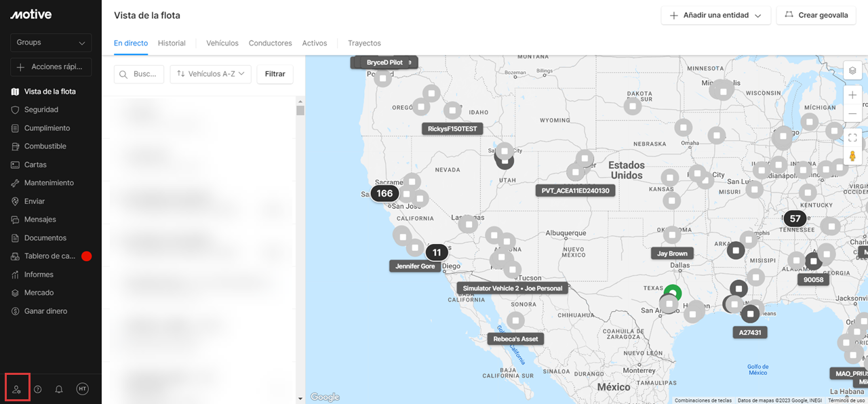The height and width of the screenshot is (404, 868).
Task: Open the Activos tab
Action: pos(315,43)
